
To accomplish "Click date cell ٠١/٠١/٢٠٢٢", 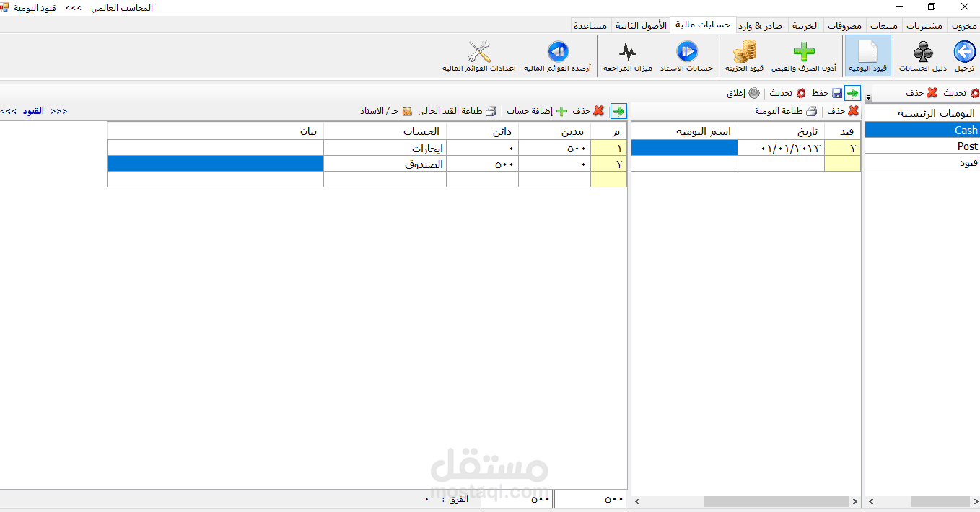I will coord(781,148).
